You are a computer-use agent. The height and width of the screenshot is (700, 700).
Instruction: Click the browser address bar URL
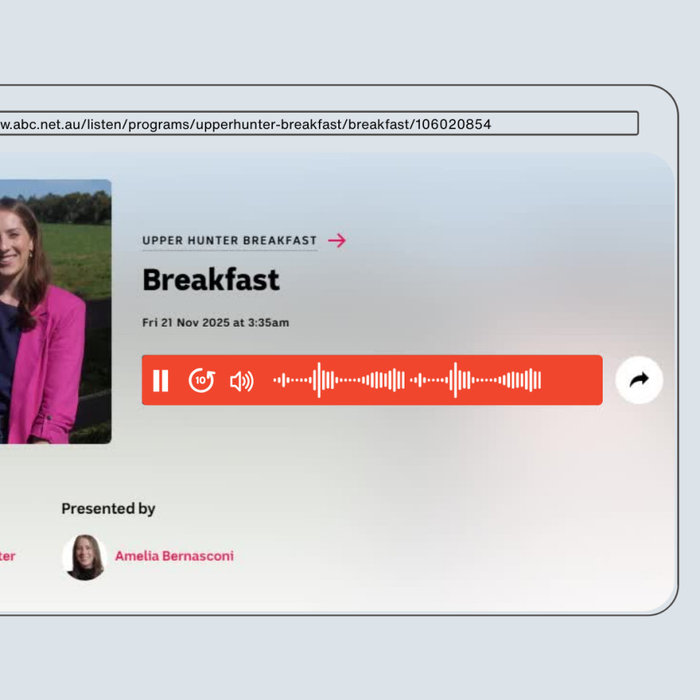319,123
